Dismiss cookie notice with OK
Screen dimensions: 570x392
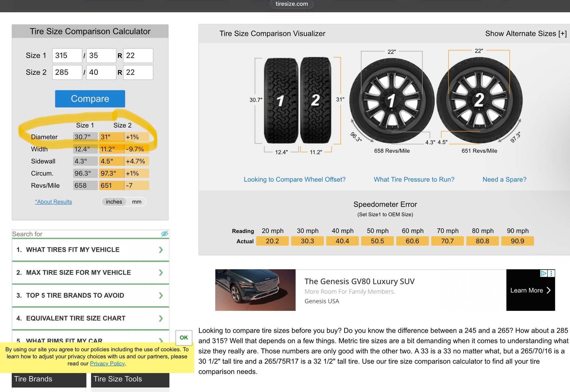[x=184, y=338]
